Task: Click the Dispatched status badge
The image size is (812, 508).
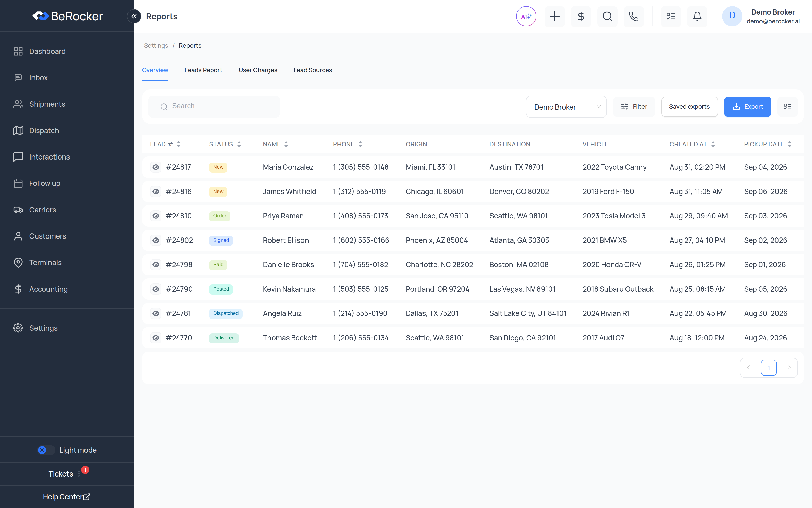Action: pyautogui.click(x=226, y=313)
